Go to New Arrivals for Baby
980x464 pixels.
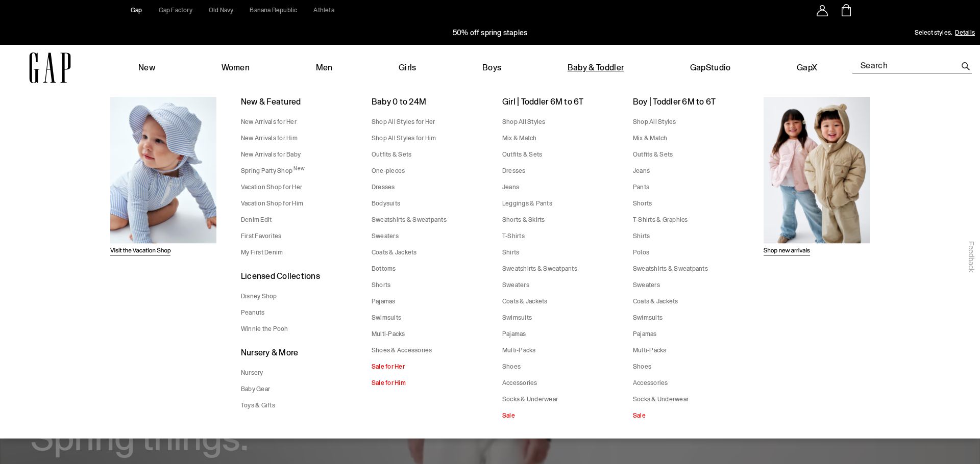click(x=271, y=154)
